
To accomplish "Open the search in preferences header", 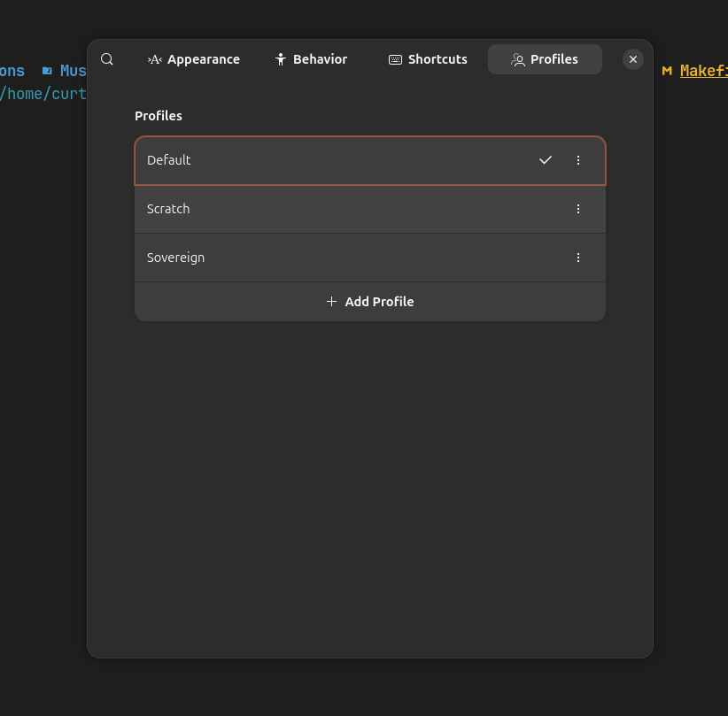I will pos(107,59).
